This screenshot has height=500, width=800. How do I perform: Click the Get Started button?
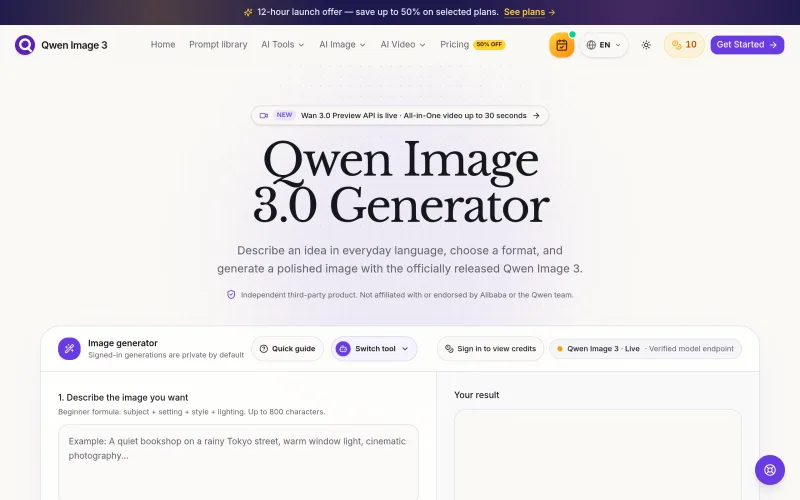pyautogui.click(x=747, y=45)
